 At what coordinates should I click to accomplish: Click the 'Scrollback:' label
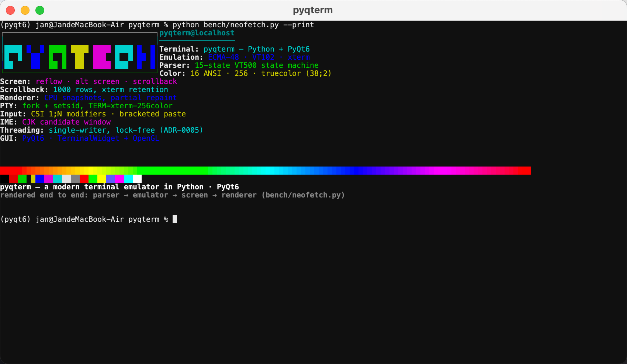click(24, 90)
